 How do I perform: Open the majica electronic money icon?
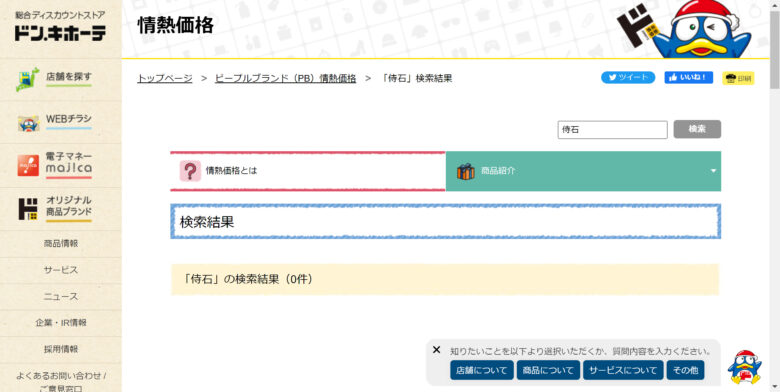point(28,166)
